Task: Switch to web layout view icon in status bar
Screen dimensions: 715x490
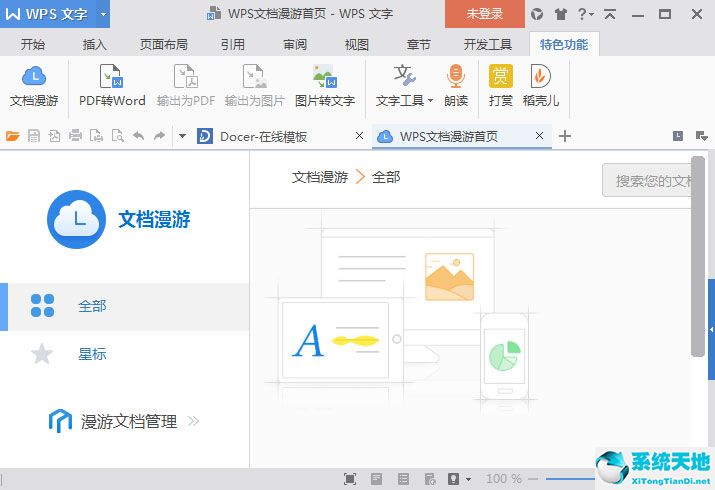Action: pos(430,479)
